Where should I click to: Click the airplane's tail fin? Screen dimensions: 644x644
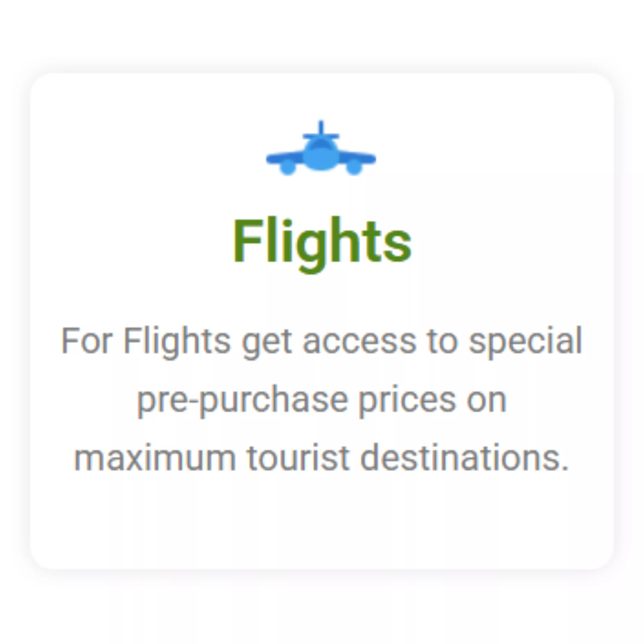coord(321,128)
